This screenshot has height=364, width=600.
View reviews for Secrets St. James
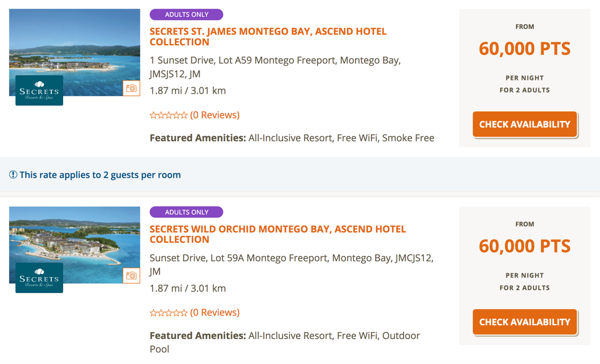pyautogui.click(x=214, y=115)
